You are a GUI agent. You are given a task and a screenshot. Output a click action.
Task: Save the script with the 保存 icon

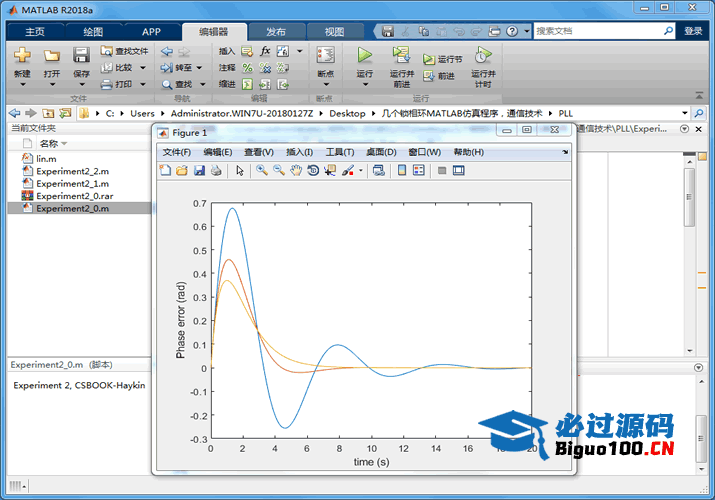[81, 55]
